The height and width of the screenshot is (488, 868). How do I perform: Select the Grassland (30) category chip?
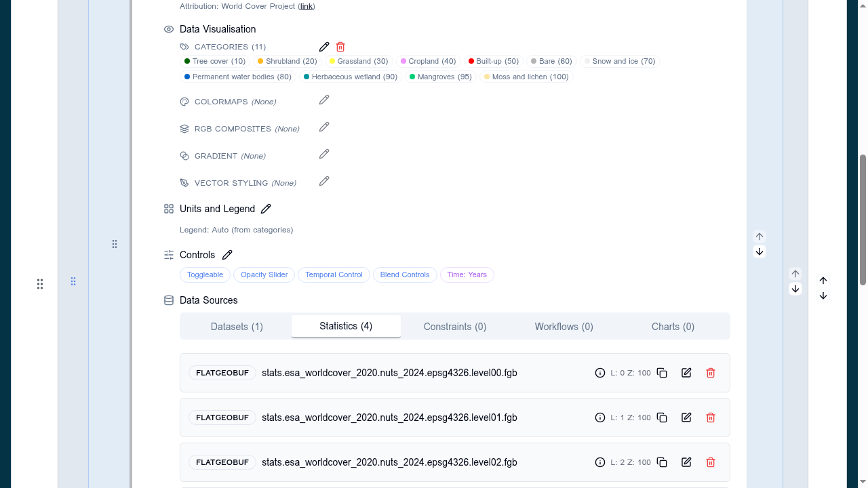click(359, 61)
